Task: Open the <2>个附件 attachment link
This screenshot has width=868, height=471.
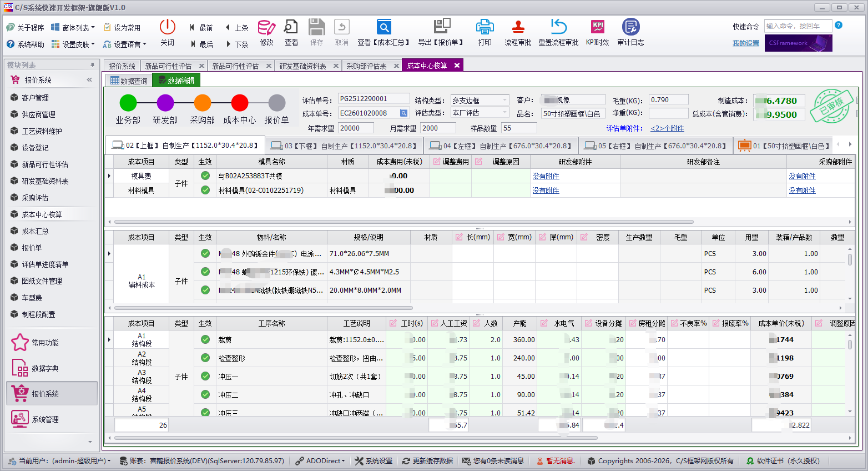Action: pyautogui.click(x=667, y=128)
